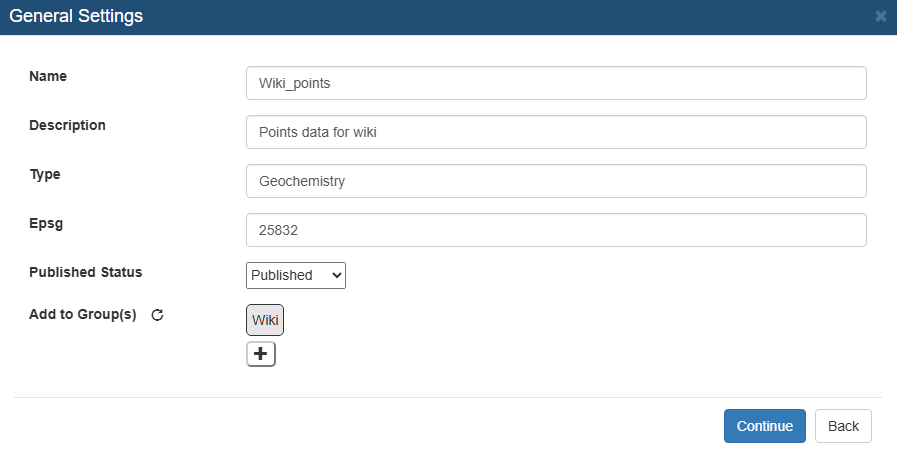Click the Type label
The width and height of the screenshot is (897, 458).
click(45, 174)
